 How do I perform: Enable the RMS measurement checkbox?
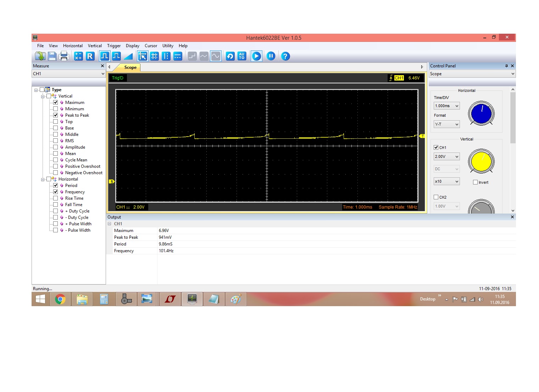56,141
